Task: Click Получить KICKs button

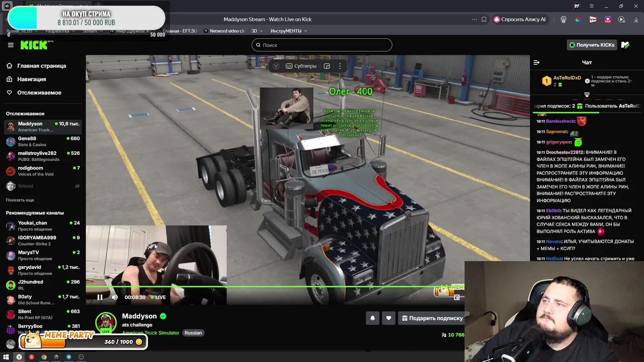Action: [592, 45]
